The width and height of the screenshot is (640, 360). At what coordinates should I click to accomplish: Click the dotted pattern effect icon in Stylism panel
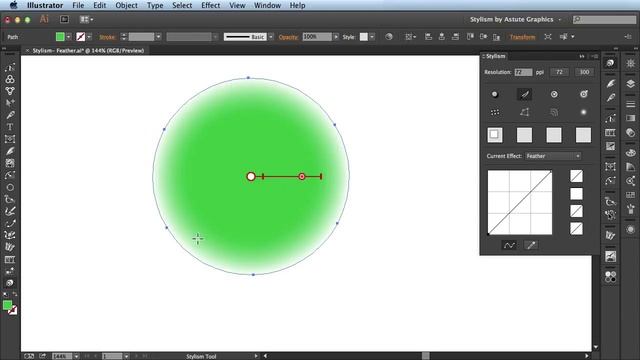(x=495, y=112)
